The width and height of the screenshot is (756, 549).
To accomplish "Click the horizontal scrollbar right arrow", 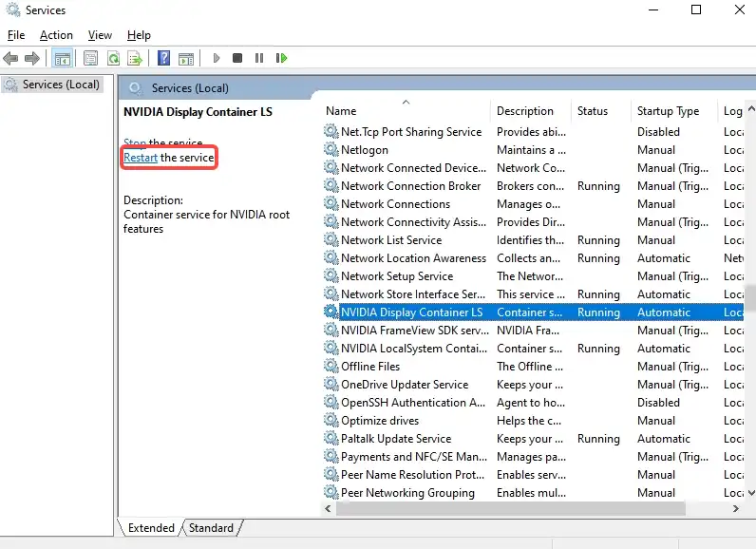I will tap(736, 508).
